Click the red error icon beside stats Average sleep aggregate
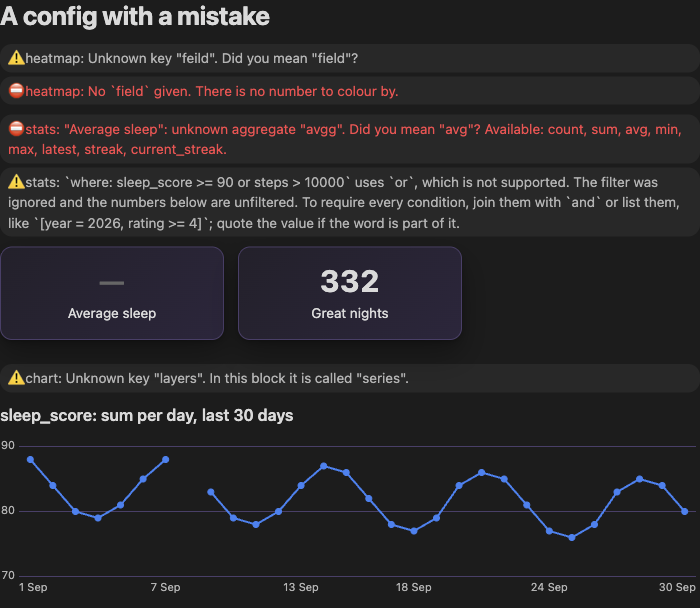The width and height of the screenshot is (700, 608). click(x=17, y=129)
